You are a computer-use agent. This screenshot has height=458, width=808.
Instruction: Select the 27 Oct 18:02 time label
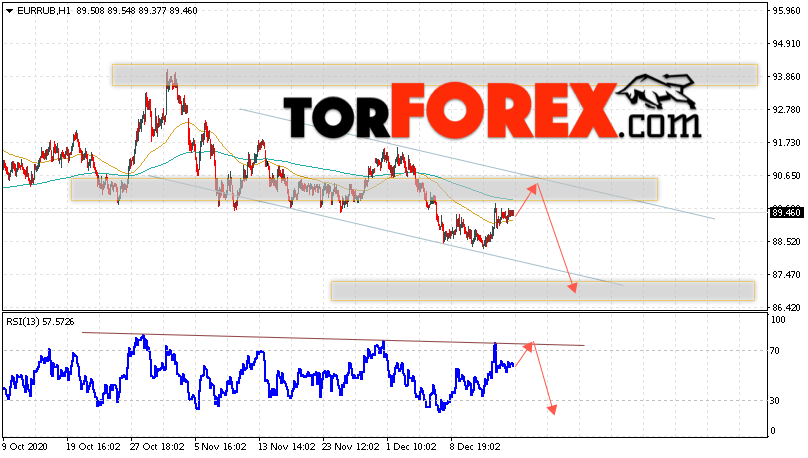coord(157,447)
